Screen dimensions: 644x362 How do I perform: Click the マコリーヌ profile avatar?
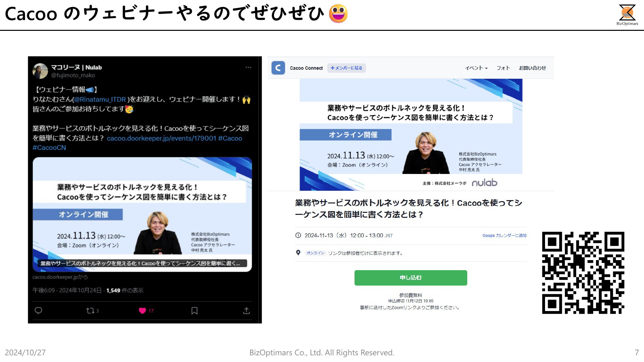(40, 71)
